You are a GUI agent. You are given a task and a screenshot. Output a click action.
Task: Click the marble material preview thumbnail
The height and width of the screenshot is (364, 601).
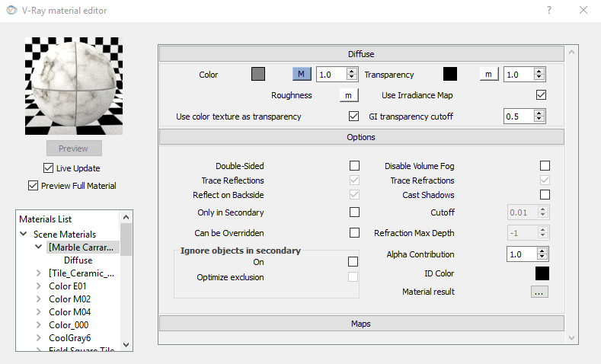tap(74, 87)
